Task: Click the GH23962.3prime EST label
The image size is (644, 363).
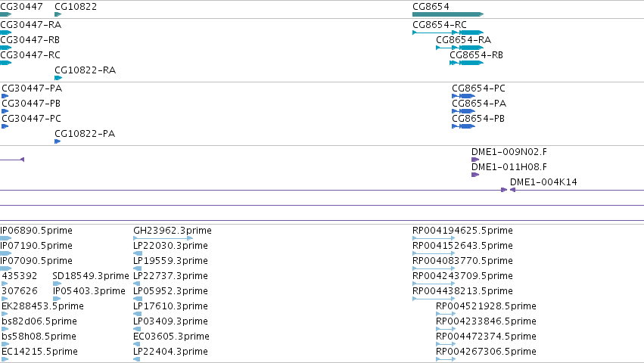Action: click(x=173, y=231)
